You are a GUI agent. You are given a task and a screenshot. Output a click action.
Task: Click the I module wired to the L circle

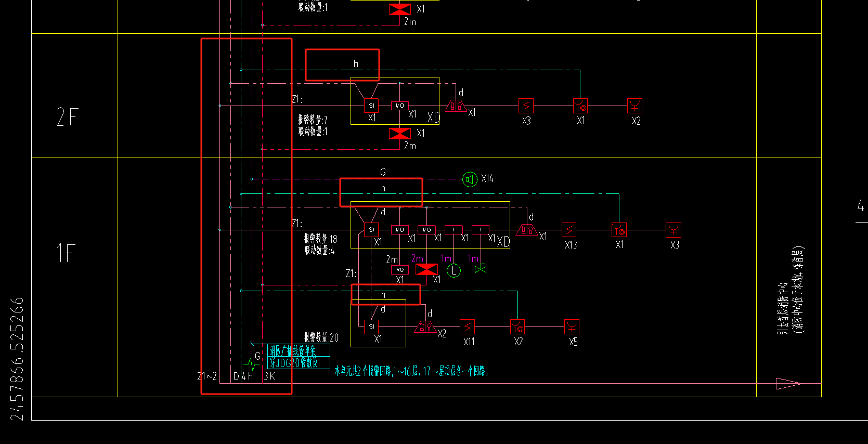[454, 230]
